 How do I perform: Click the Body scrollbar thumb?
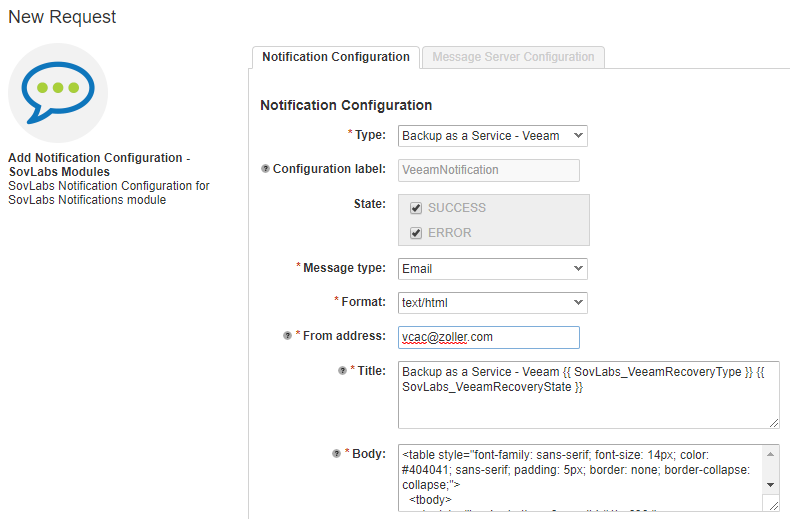(770, 469)
